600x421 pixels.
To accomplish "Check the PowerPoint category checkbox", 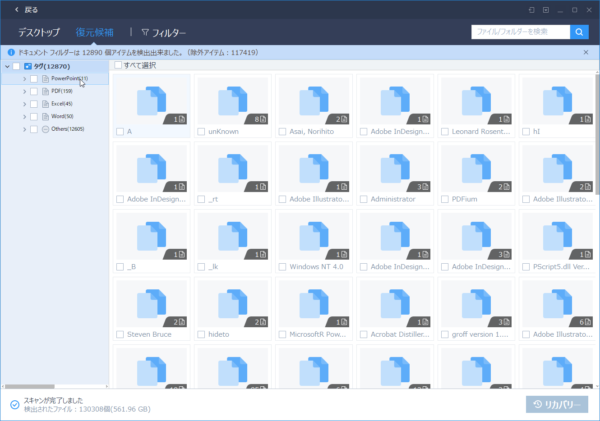I will [x=34, y=78].
